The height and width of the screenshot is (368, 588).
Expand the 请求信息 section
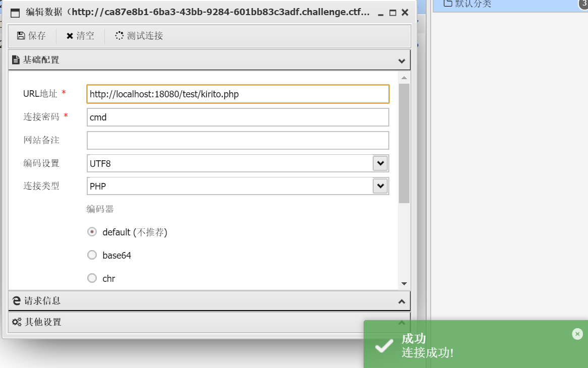[x=209, y=301]
